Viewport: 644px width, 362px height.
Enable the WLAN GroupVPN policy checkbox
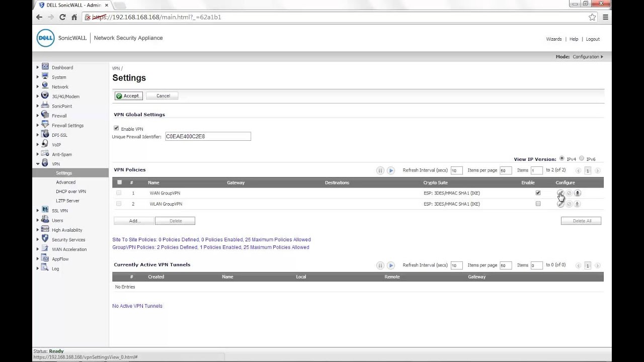pyautogui.click(x=538, y=204)
